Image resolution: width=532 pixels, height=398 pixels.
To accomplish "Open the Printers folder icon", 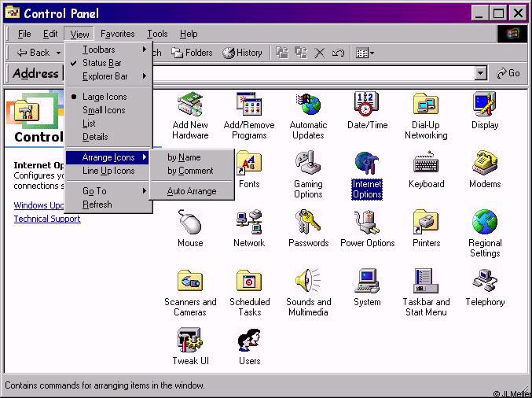I will tap(426, 223).
